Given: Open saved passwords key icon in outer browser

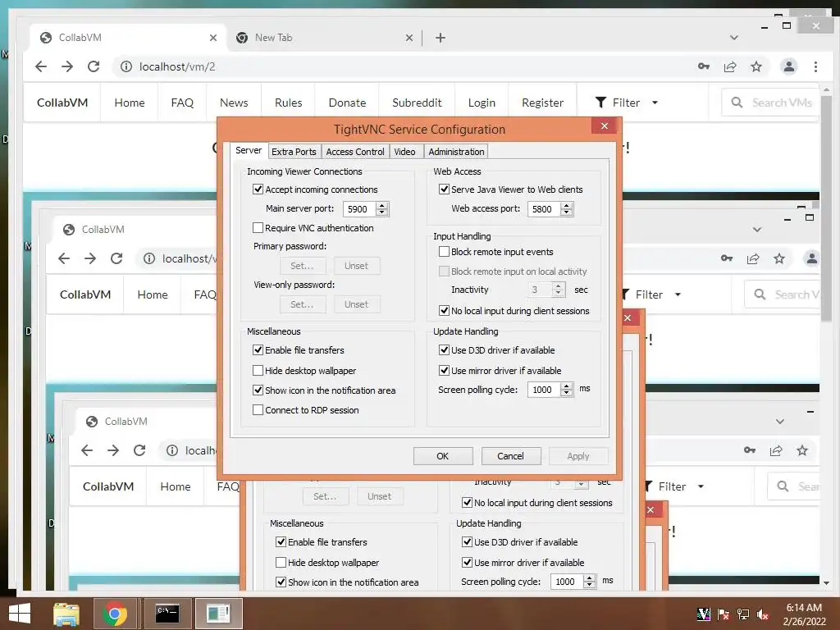Looking at the screenshot, I should click(x=704, y=66).
